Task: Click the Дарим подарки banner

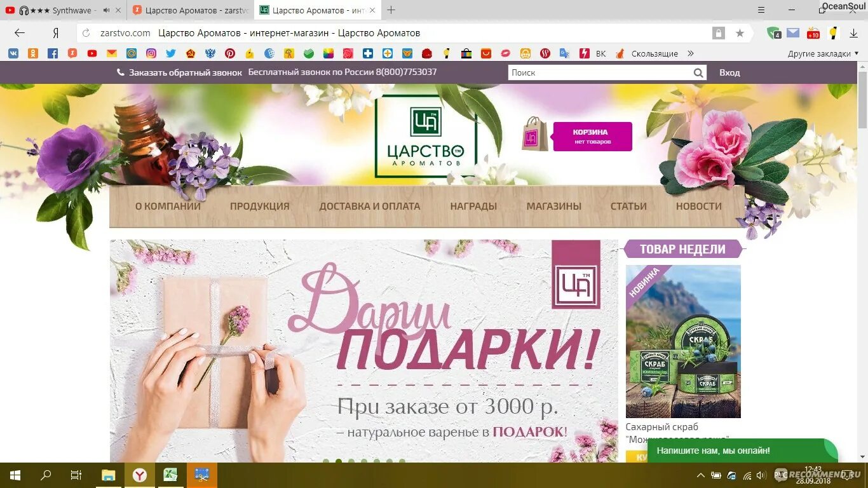Action: tap(363, 351)
